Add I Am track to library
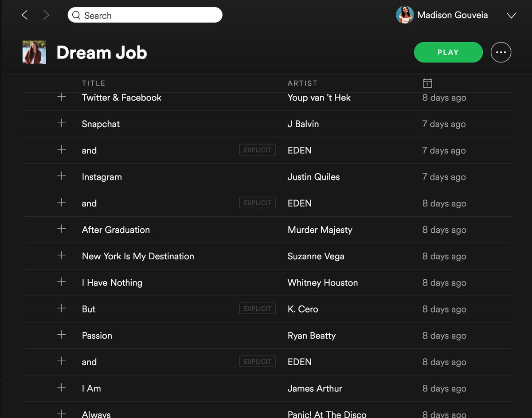Screen dimensions: 532x418 [62, 387]
